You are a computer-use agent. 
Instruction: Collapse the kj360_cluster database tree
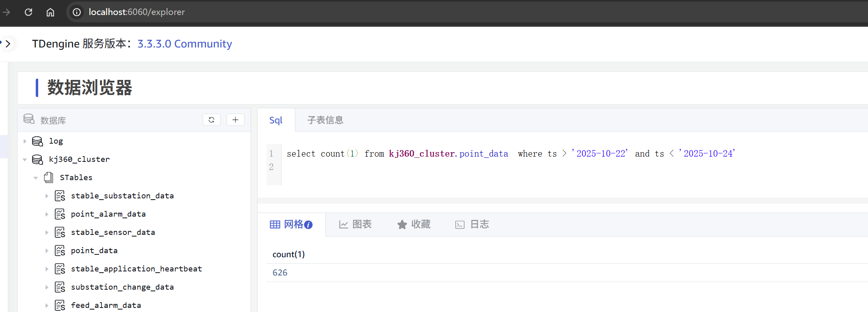tap(25, 159)
